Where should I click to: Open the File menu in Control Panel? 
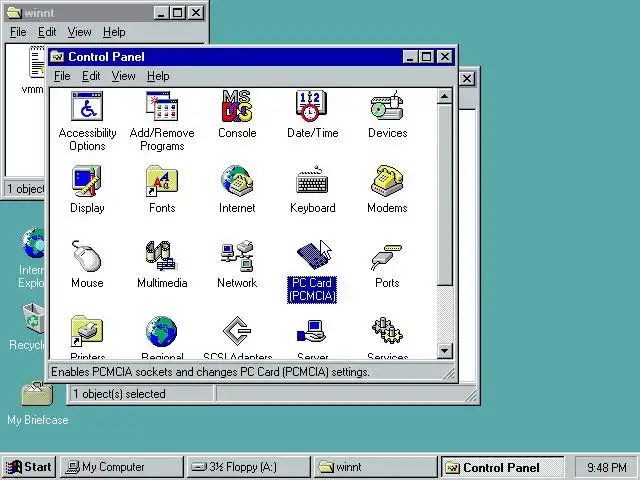[62, 76]
